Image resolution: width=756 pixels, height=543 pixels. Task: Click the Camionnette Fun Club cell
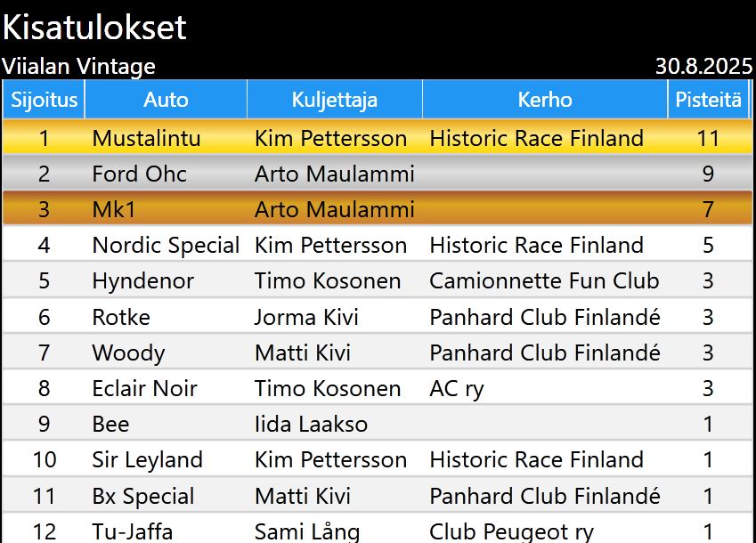tap(544, 281)
